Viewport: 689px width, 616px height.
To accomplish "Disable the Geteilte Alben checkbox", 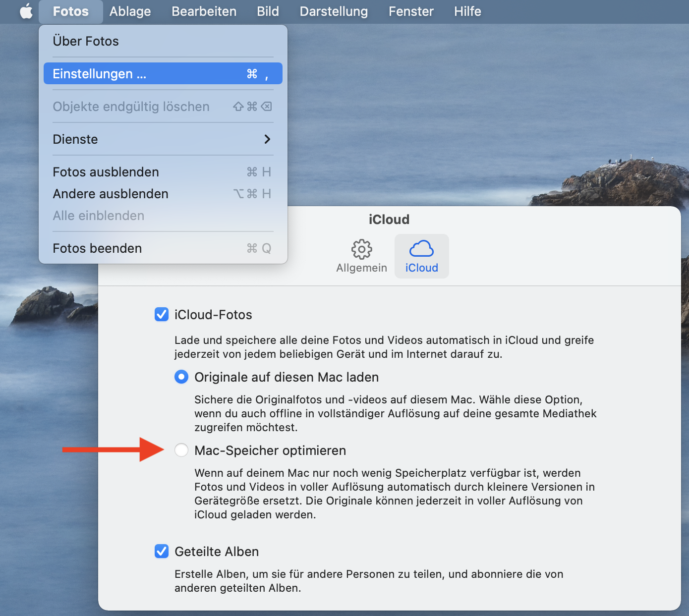I will point(162,551).
